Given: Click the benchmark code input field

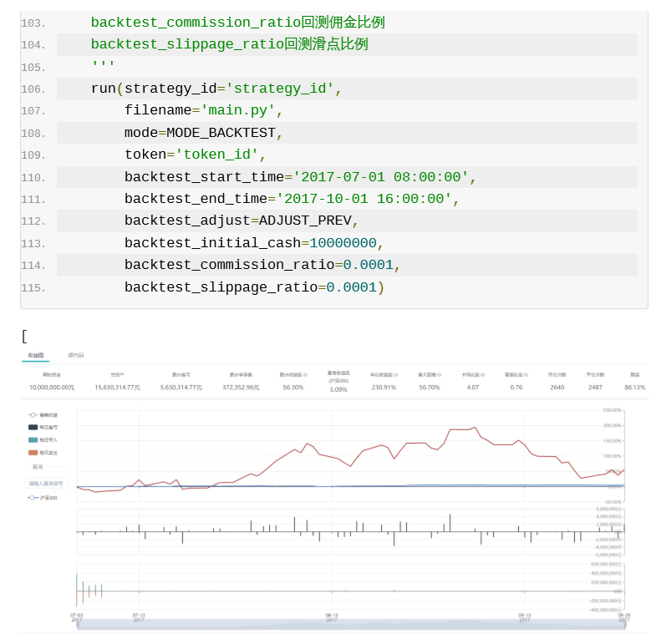Looking at the screenshot, I should pos(48,483).
